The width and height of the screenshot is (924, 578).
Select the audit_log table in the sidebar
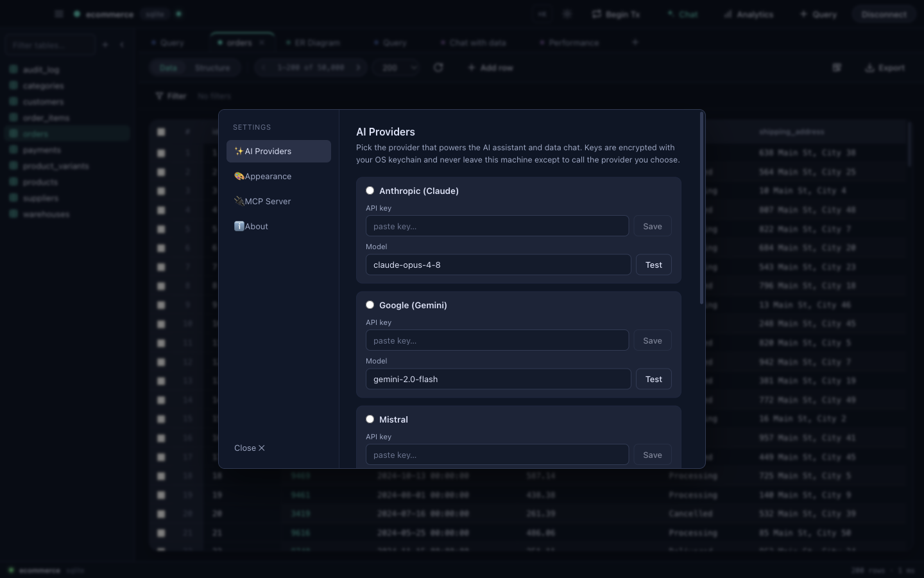[68, 69]
